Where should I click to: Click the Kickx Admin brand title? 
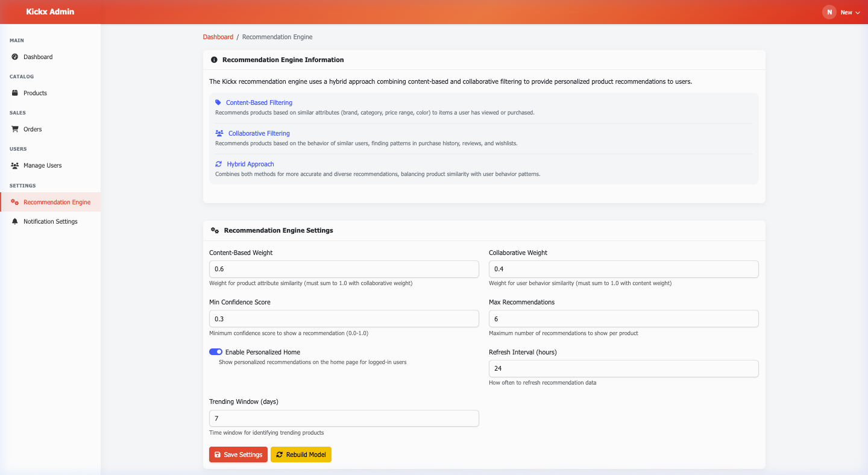pyautogui.click(x=50, y=11)
